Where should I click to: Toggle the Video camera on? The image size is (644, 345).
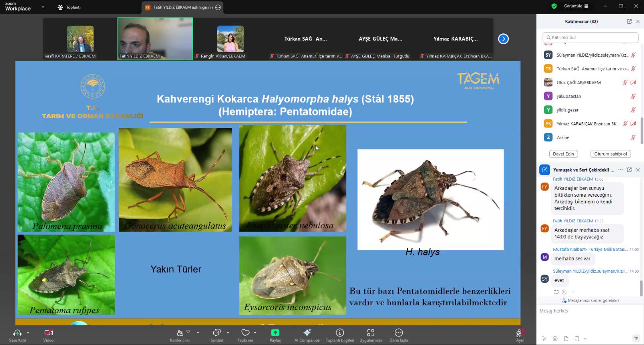coord(48,333)
